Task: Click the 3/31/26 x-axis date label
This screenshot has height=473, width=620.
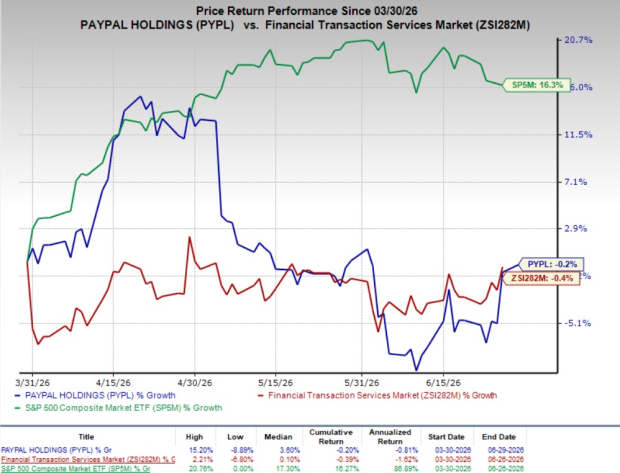Action: tap(32, 383)
